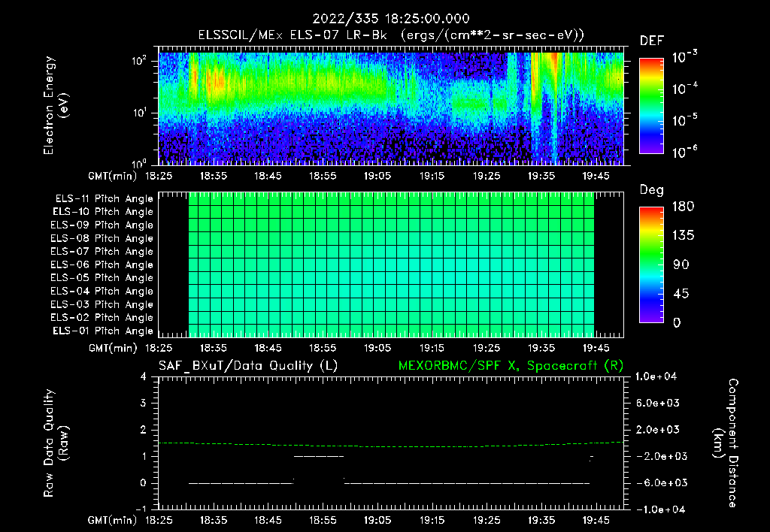
Task: Click GMT(min) label under data quality panel
Action: (113, 520)
